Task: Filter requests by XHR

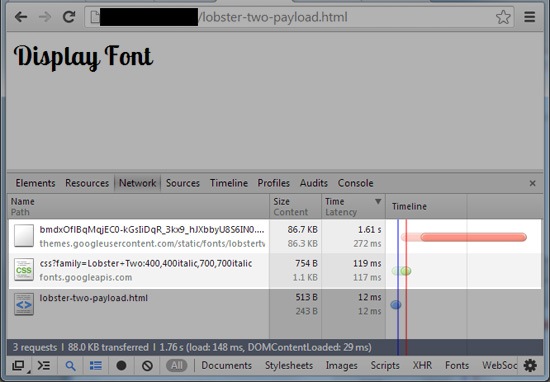Action: coord(422,366)
